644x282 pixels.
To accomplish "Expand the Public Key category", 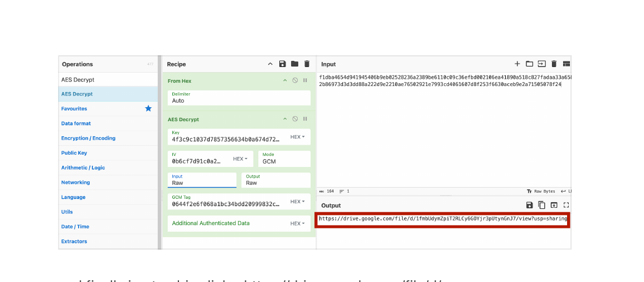I will click(108, 153).
